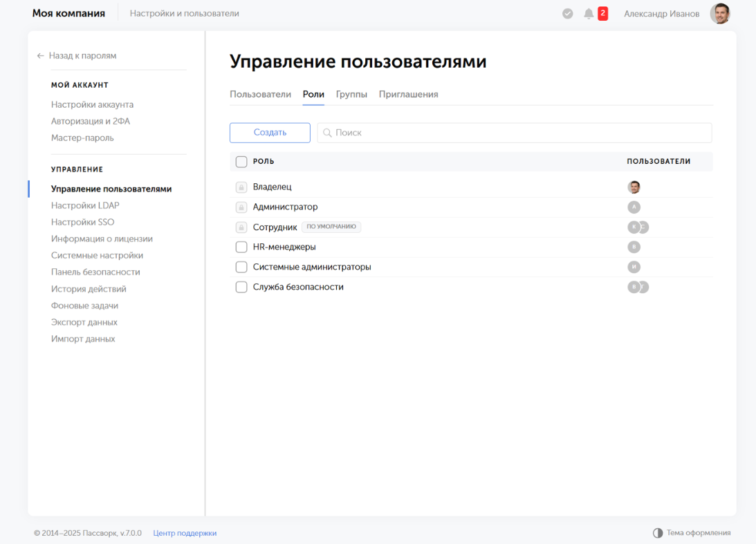Click the ПО УМОЛЧАНИЮ badge
Image resolution: width=756 pixels, height=544 pixels.
[x=331, y=227]
